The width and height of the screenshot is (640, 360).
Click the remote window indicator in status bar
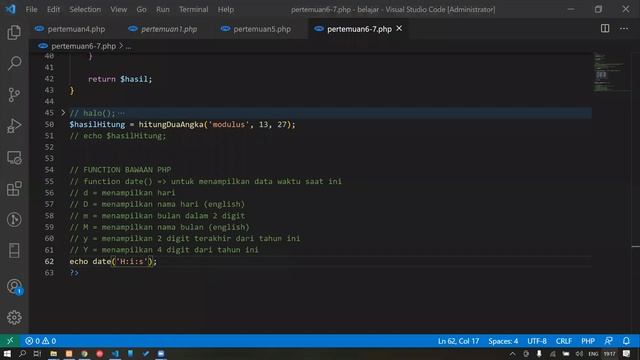[10, 341]
